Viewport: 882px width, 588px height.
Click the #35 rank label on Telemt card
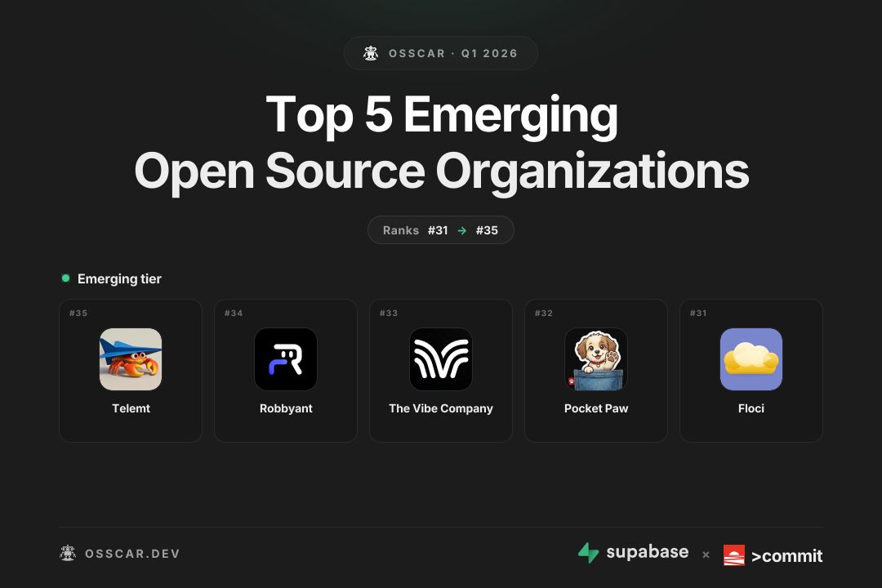click(x=78, y=313)
